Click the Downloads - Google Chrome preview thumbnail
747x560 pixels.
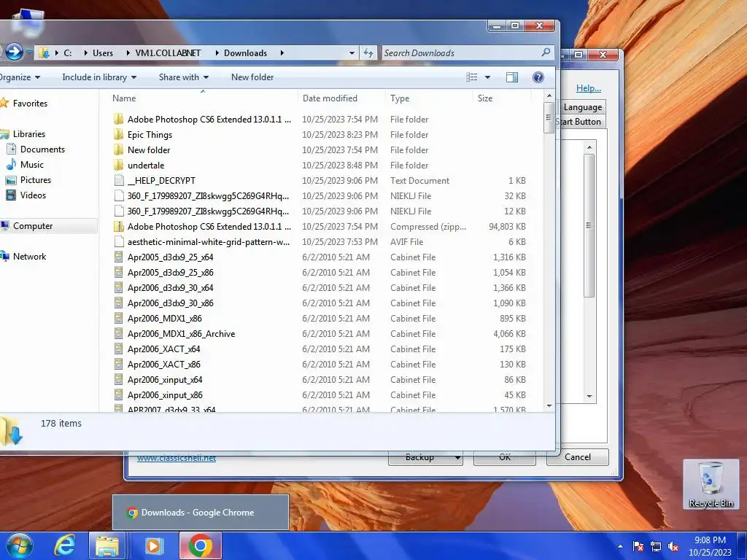click(201, 513)
